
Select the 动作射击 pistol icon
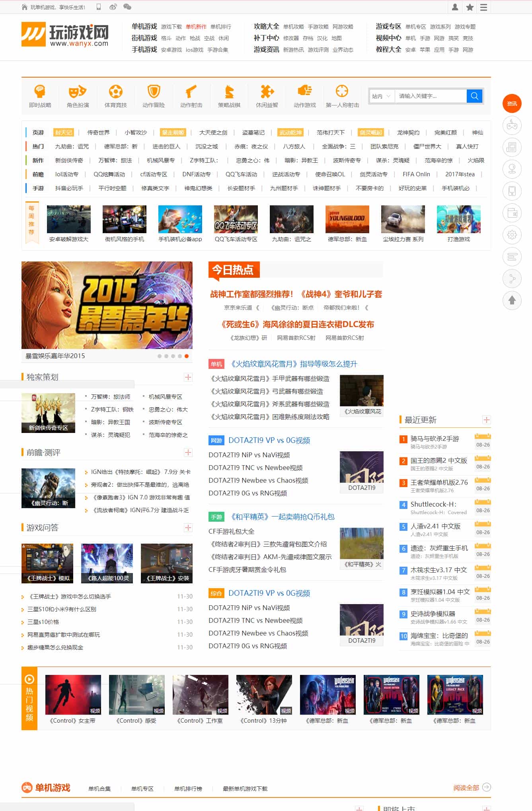191,92
